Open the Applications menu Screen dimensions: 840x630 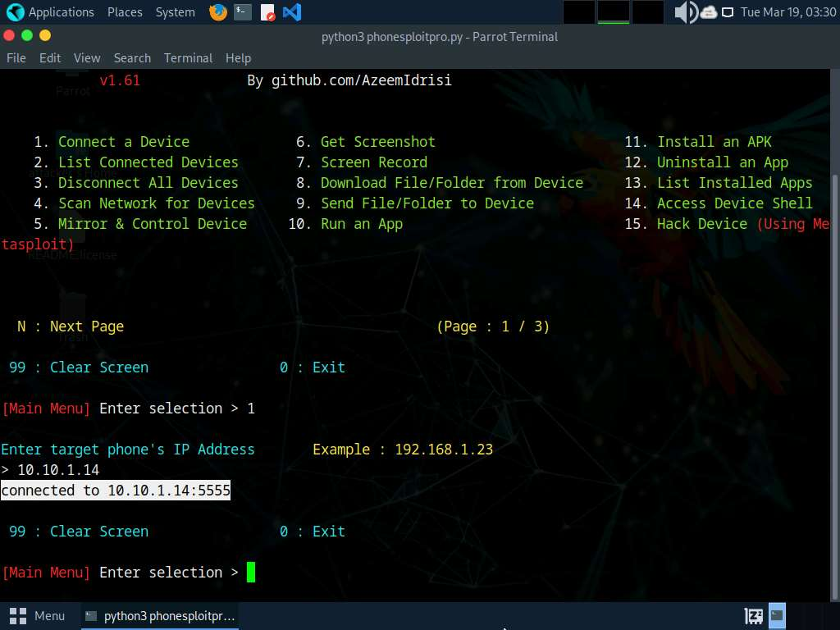point(61,12)
